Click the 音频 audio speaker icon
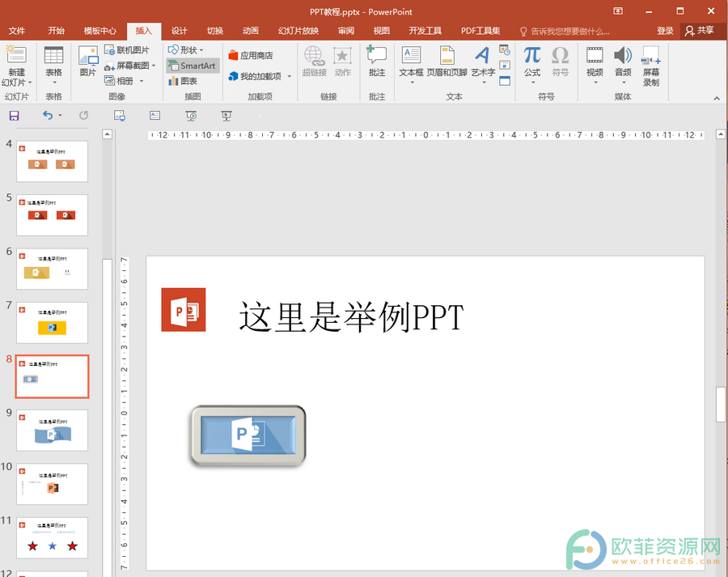The width and height of the screenshot is (728, 577). point(623,55)
